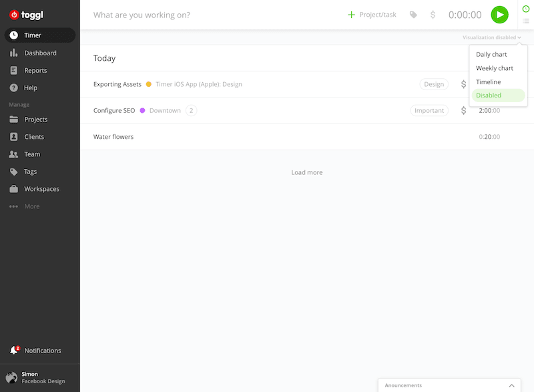Open the More ellipsis icon
The image size is (534, 392).
pos(13,206)
